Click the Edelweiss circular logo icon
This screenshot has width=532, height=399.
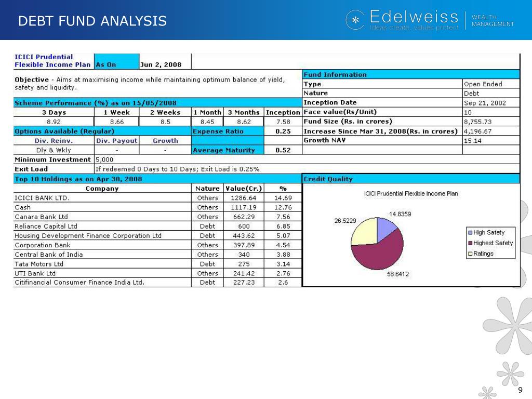click(355, 20)
